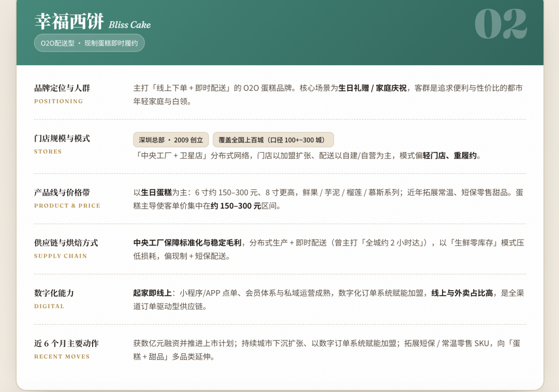Click the 门店规模与模式 heading
Image resolution: width=559 pixels, height=392 pixels.
62,138
